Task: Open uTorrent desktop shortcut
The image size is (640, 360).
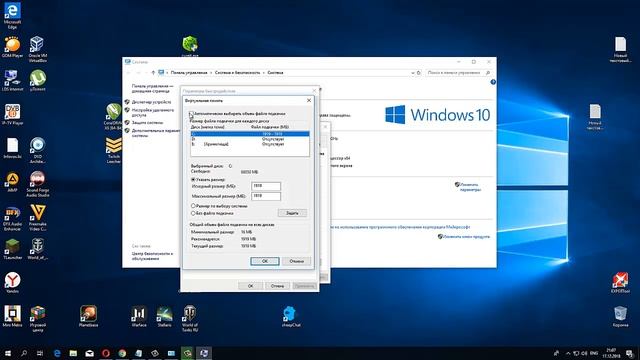Action: click(x=37, y=80)
